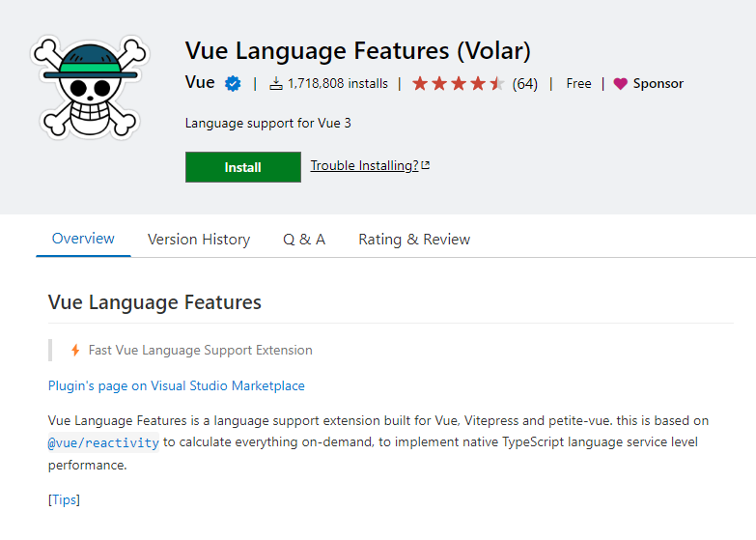Click the first red rating star
This screenshot has height=540, width=756.
(420, 83)
